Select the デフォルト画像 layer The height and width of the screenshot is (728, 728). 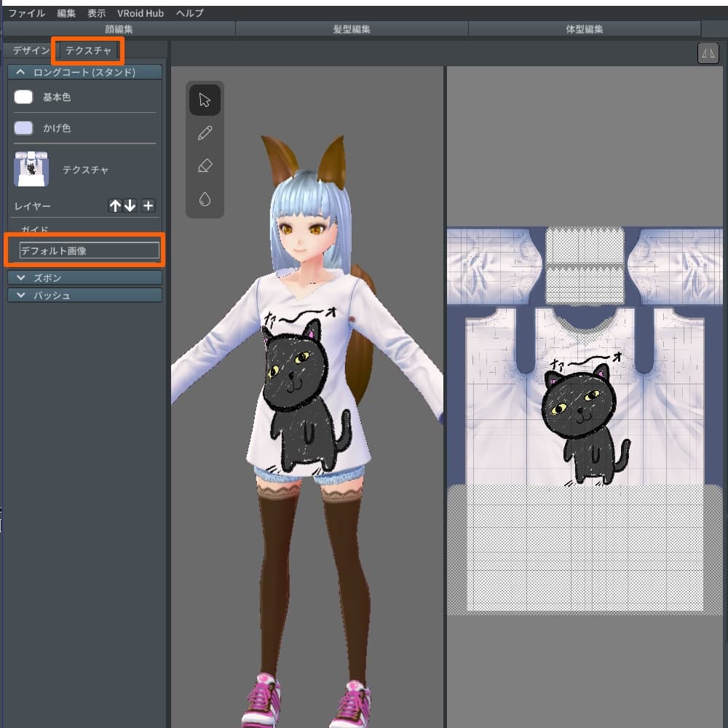tap(89, 250)
